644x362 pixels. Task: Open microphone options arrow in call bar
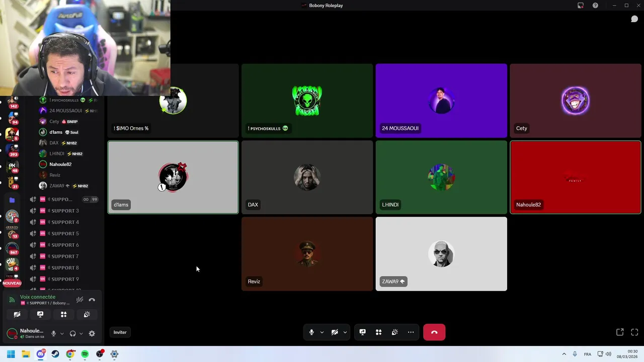[322, 332]
